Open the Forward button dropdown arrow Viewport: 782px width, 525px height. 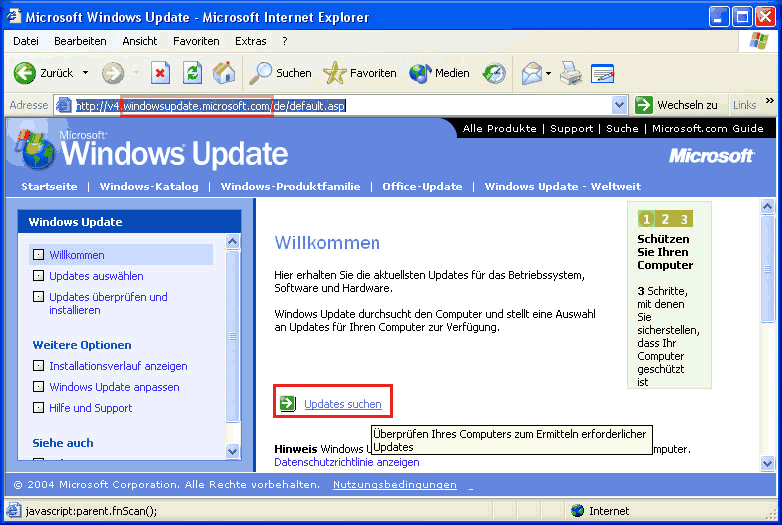136,73
